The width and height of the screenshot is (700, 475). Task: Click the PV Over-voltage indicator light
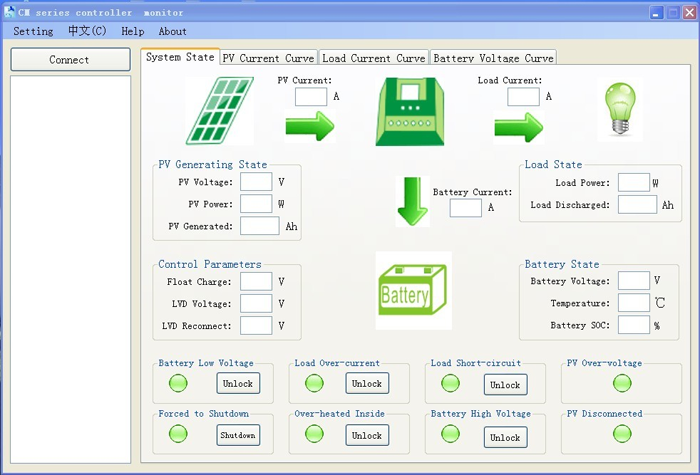pyautogui.click(x=622, y=383)
